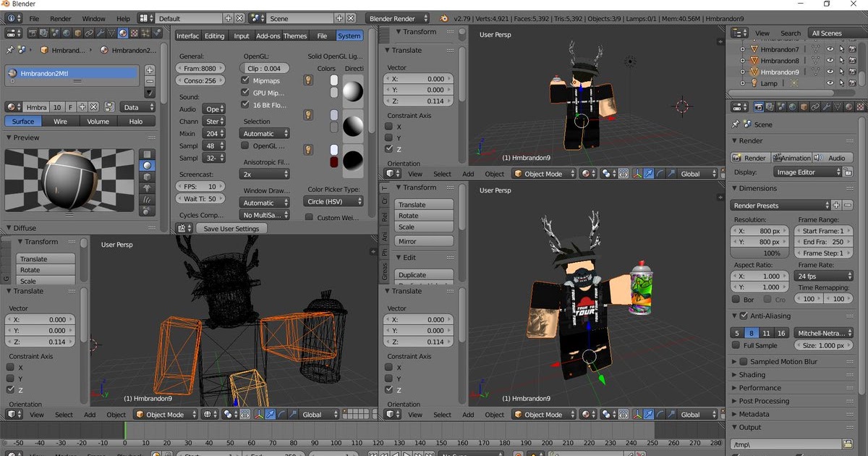Click Save User Settings button
The width and height of the screenshot is (868, 456).
[x=231, y=228]
